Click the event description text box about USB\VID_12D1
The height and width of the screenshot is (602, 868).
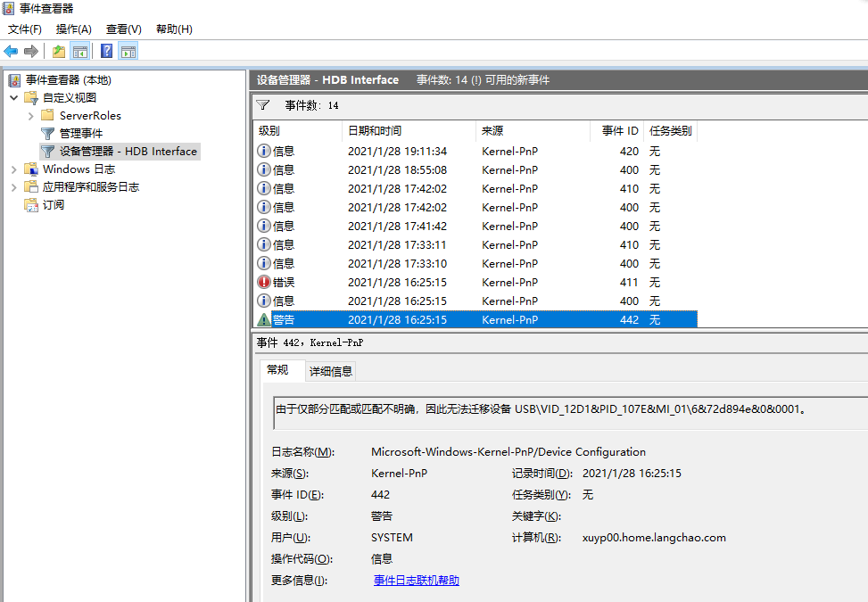click(570, 413)
